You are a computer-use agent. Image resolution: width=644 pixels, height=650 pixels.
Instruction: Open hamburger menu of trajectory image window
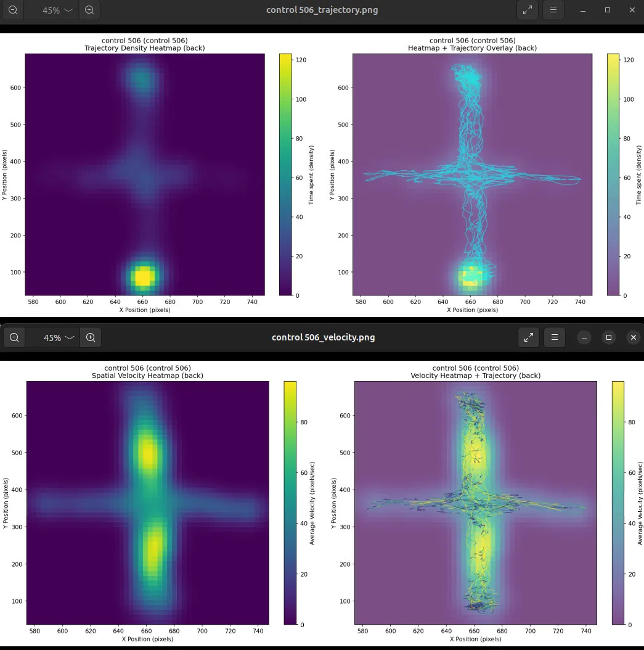tap(553, 10)
